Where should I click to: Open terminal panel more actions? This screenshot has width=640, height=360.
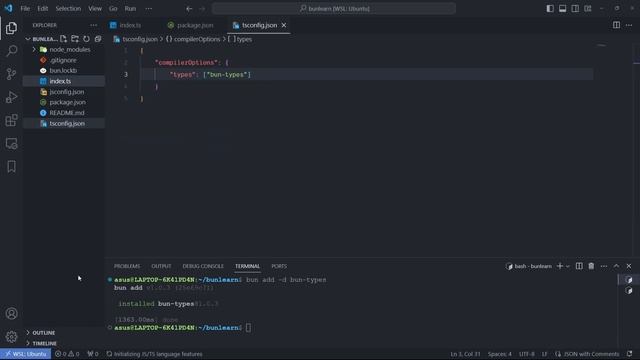tap(604, 266)
